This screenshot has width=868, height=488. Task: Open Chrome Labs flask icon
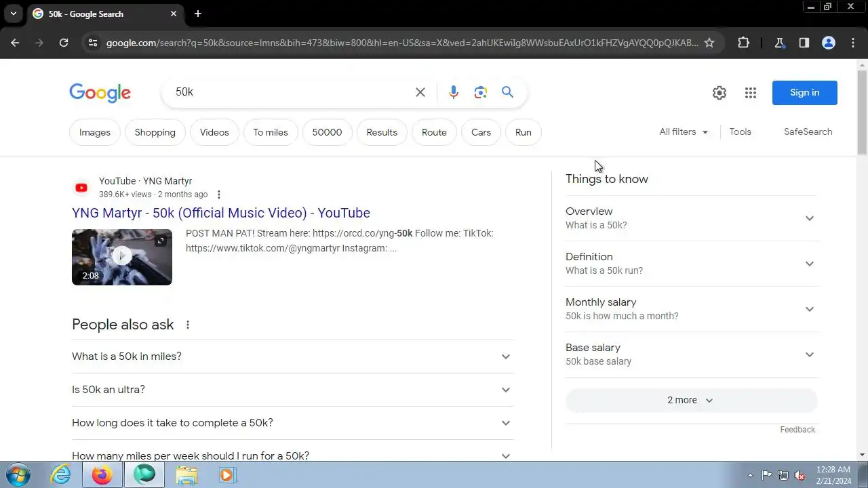coord(780,43)
